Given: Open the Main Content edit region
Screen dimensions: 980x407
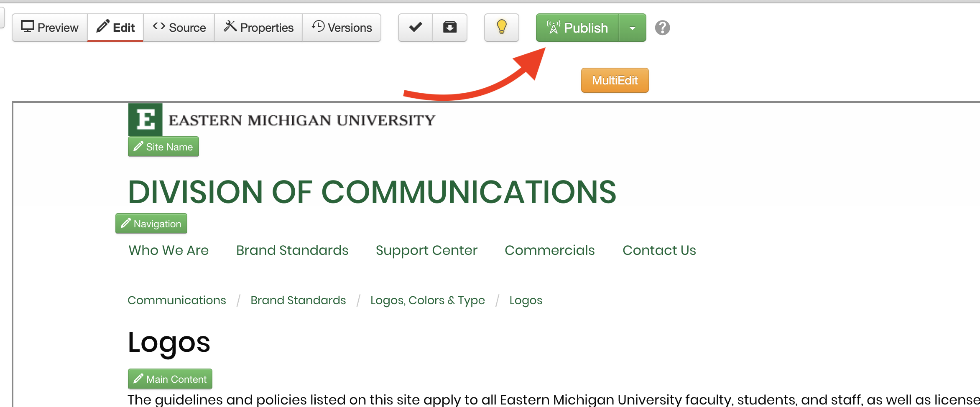Looking at the screenshot, I should (170, 379).
